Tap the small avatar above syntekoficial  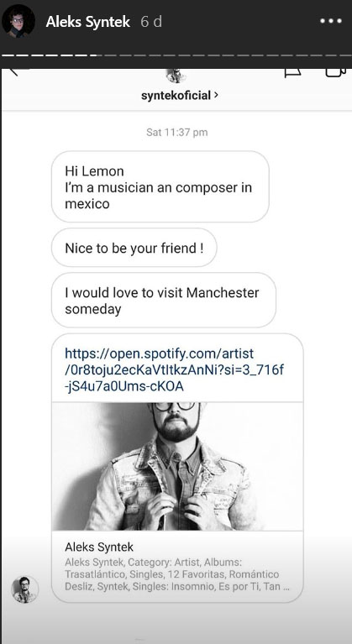point(176,76)
